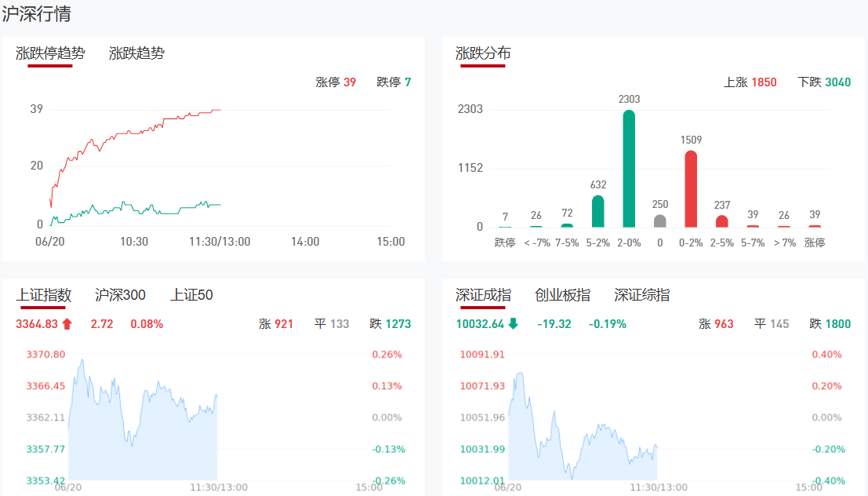This screenshot has height=496, width=868.
Task: Switch to the 沪深300 tab
Action: 120,295
